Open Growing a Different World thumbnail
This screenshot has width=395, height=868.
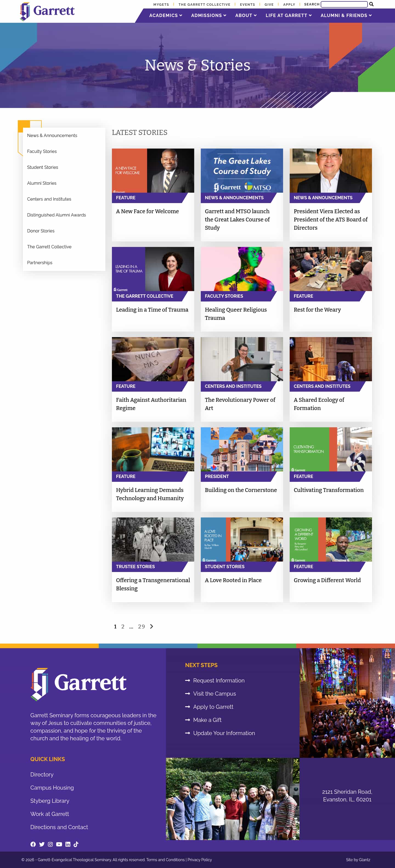pos(331,539)
